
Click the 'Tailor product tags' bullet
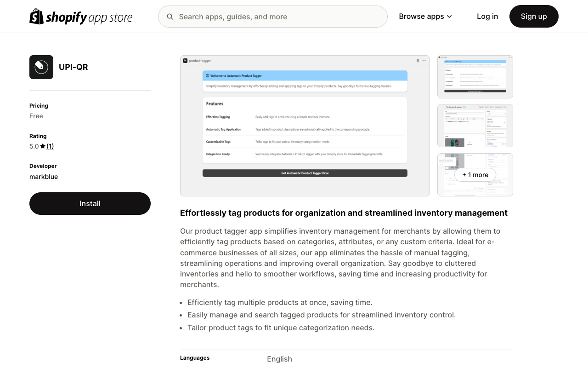pyautogui.click(x=281, y=328)
